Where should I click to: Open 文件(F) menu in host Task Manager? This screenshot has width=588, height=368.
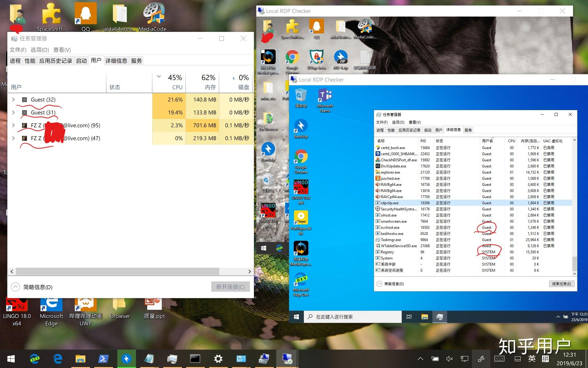click(18, 50)
